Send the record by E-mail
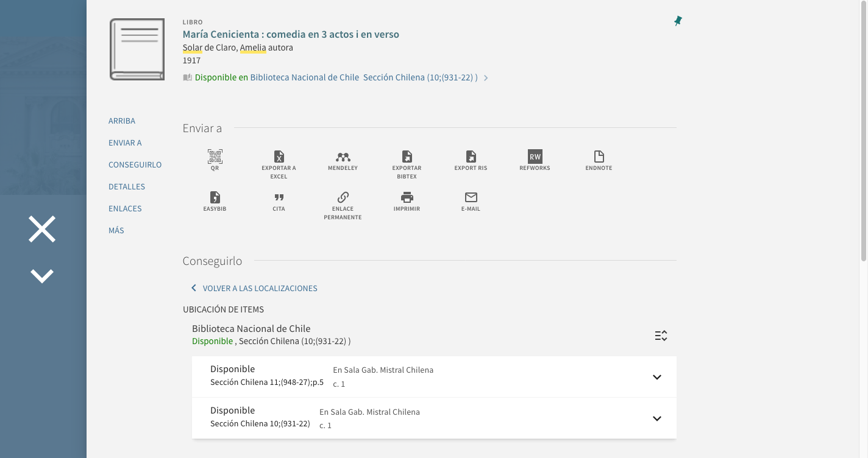The image size is (868, 458). point(471,198)
